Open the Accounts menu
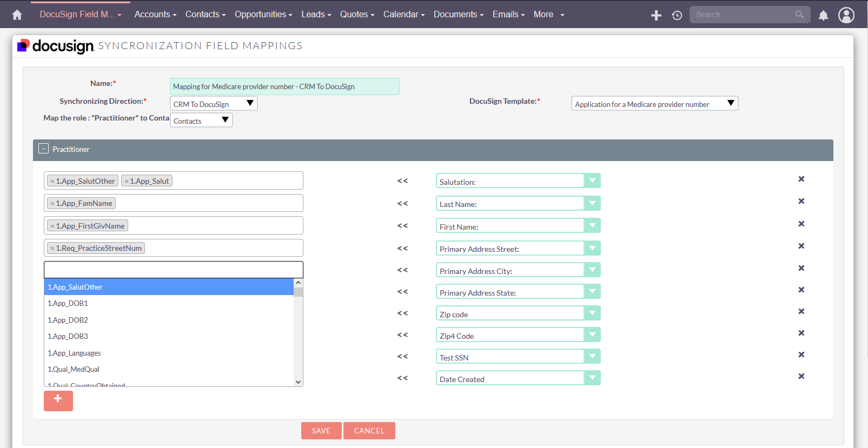This screenshot has width=868, height=448. coord(155,15)
